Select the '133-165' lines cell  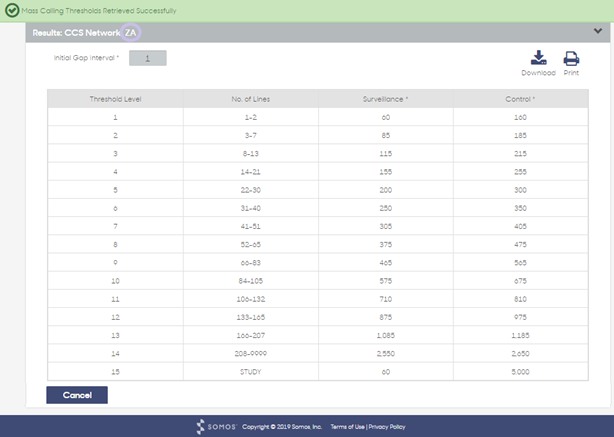tap(251, 317)
